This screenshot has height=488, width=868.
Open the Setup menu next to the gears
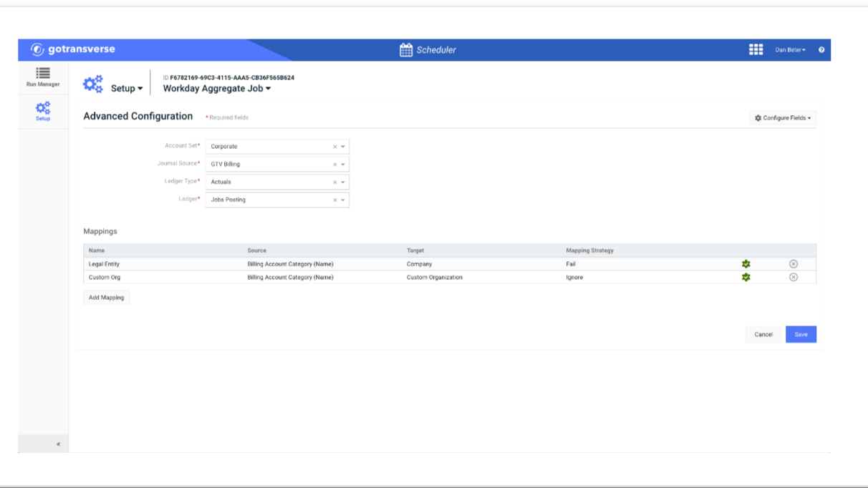(x=125, y=88)
